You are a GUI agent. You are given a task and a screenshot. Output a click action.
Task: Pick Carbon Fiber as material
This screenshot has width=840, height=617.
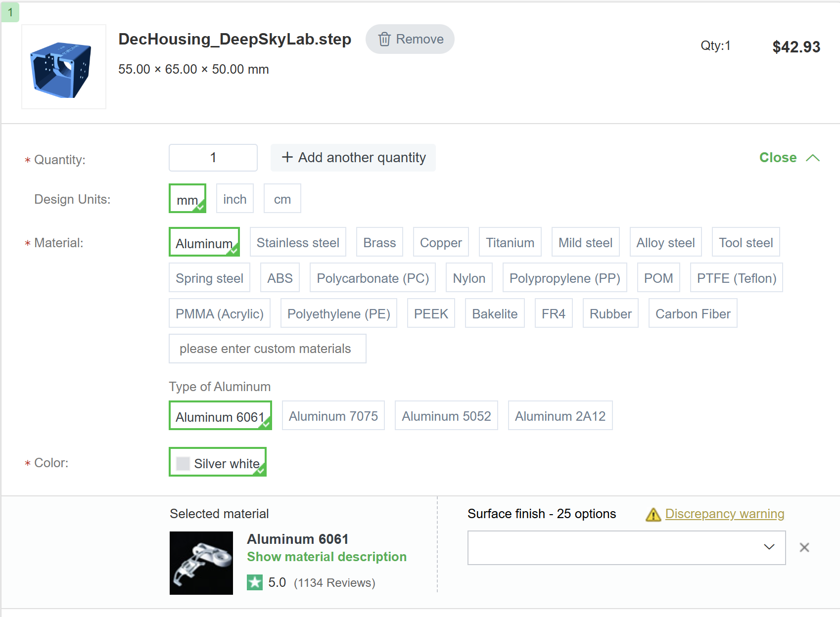[693, 313]
